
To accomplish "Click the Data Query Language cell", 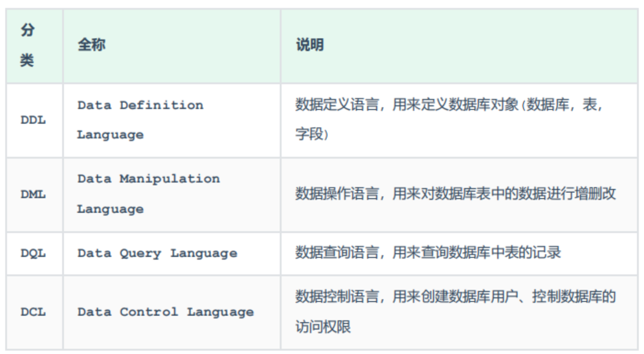I will tap(157, 254).
